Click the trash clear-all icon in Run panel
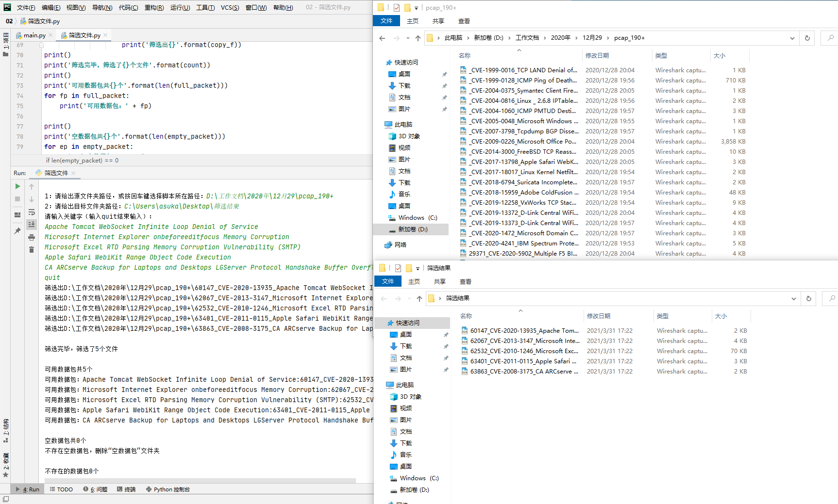 coord(32,249)
